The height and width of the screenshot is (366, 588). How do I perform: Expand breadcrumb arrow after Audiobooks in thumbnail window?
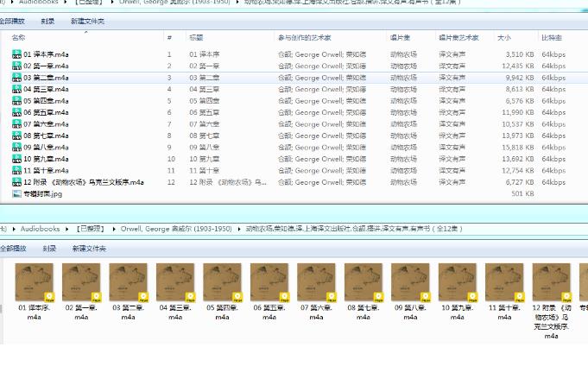tap(67, 229)
